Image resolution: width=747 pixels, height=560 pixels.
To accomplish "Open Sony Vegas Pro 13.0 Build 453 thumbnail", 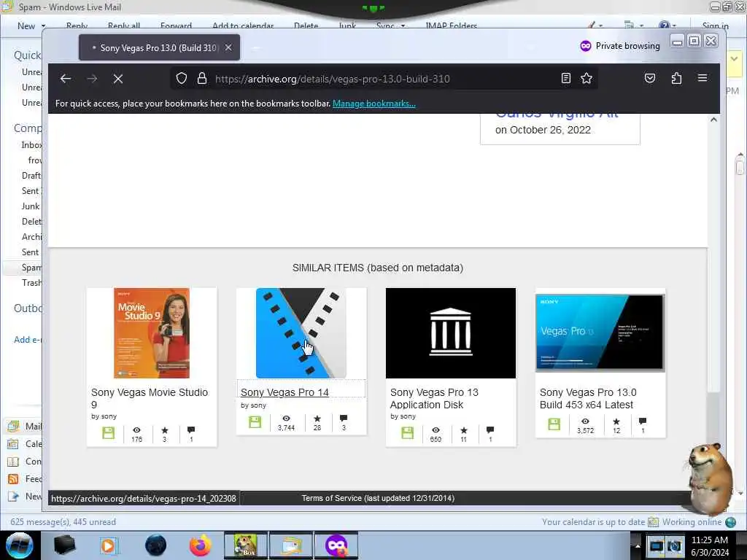I will (600, 332).
